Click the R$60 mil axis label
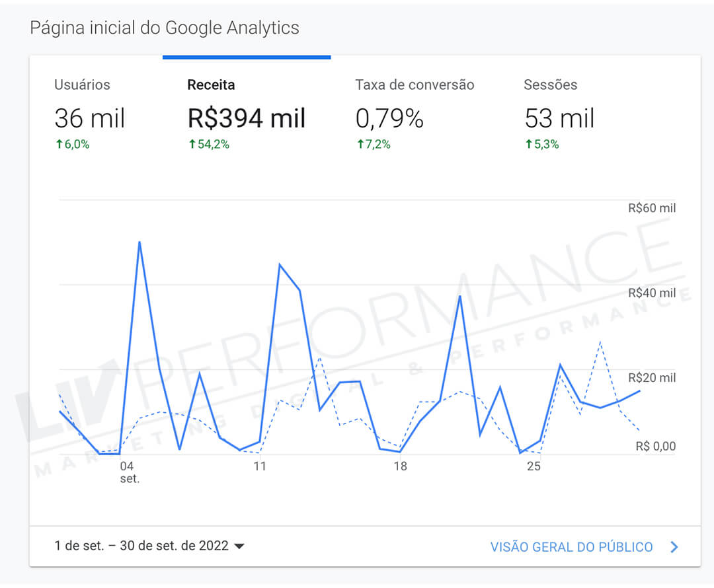Viewport: 714px width, 588px height. pyautogui.click(x=652, y=208)
